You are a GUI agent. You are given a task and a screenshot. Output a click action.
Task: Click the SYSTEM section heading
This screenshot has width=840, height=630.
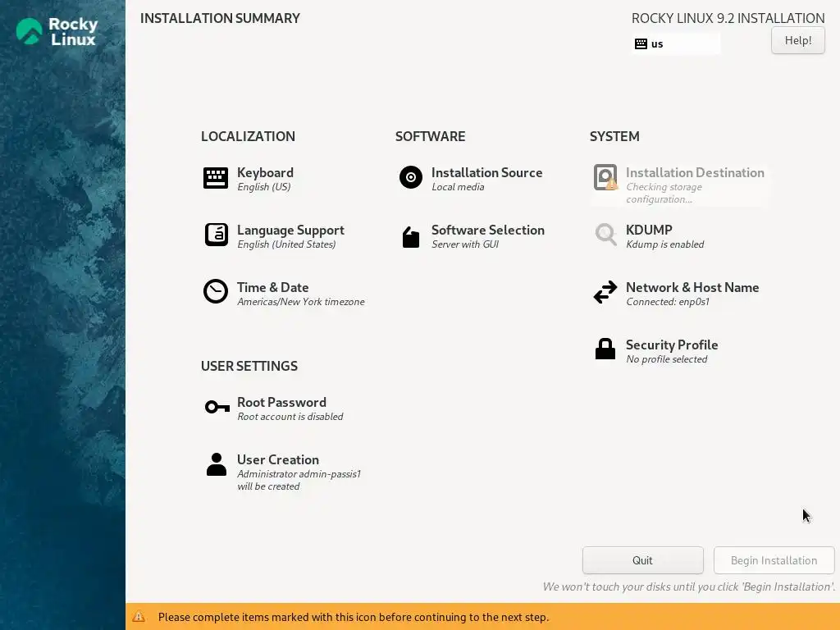coord(614,136)
